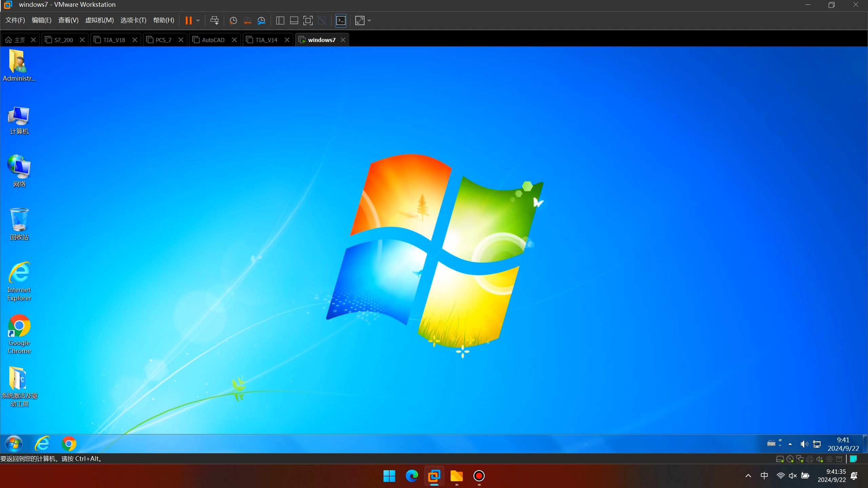Select the 回收站 recycle bin icon

pos(19,224)
